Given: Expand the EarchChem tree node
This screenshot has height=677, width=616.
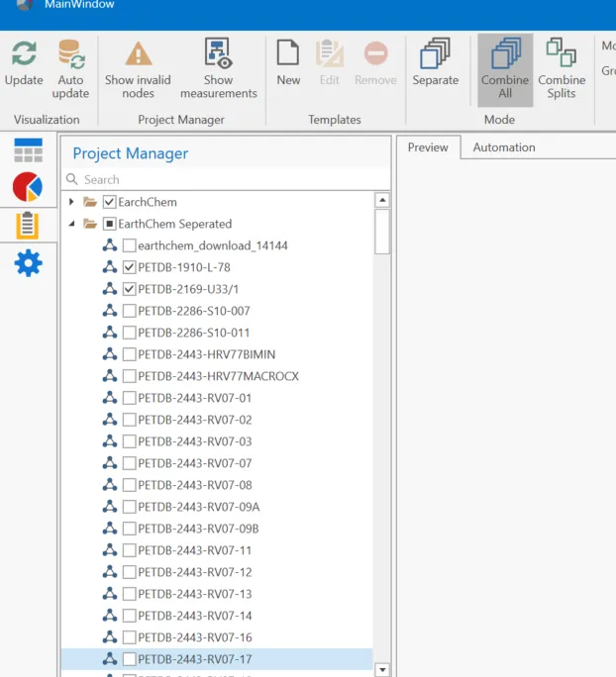Looking at the screenshot, I should 71,202.
